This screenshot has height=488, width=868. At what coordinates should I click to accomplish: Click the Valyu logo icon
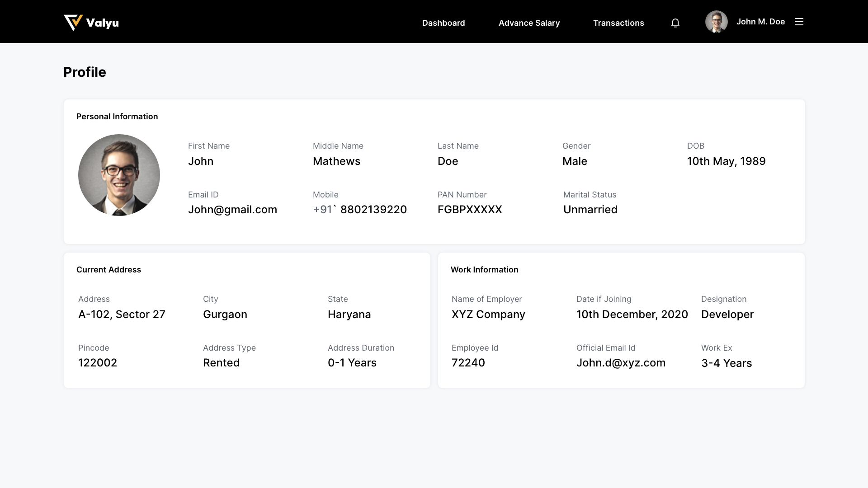pos(73,22)
